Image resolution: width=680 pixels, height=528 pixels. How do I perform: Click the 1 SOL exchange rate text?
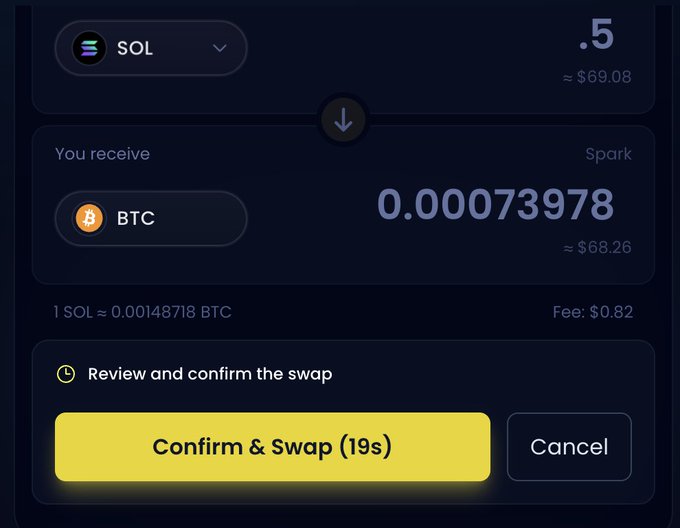pos(142,312)
